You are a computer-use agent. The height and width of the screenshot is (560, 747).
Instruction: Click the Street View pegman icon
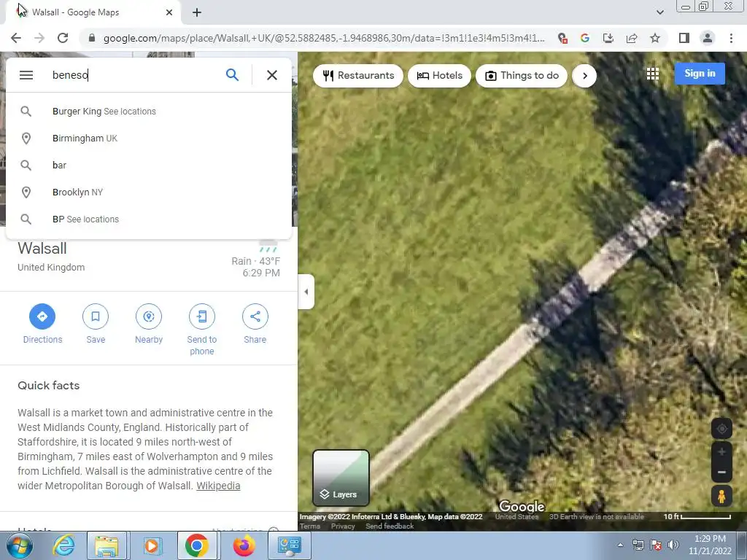[x=721, y=496]
